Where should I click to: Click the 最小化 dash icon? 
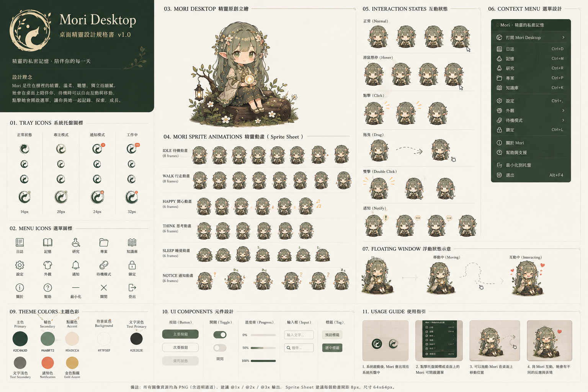(76, 287)
